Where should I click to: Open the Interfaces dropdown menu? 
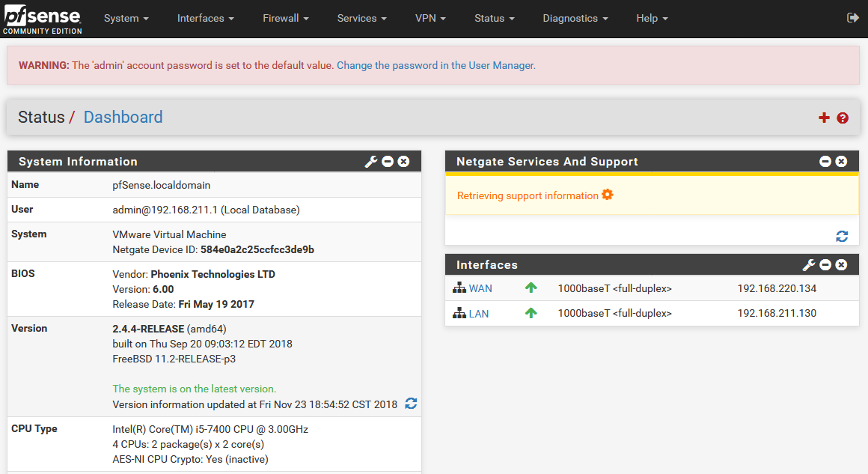(x=205, y=18)
